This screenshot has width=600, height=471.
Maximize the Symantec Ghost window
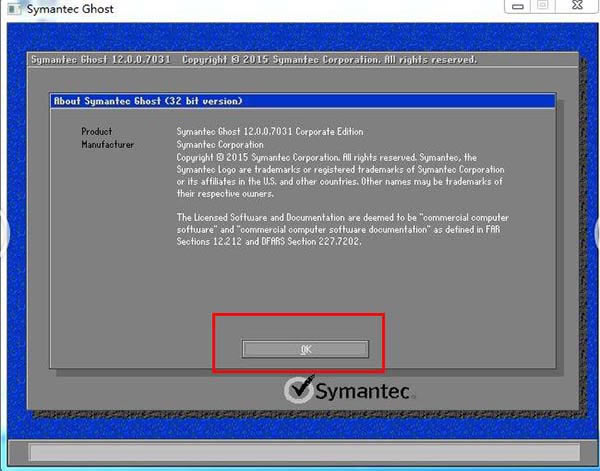click(x=544, y=6)
